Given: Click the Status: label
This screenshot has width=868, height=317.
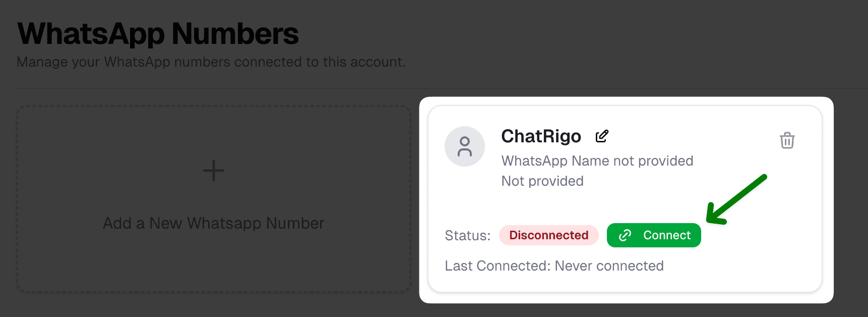Looking at the screenshot, I should [467, 236].
